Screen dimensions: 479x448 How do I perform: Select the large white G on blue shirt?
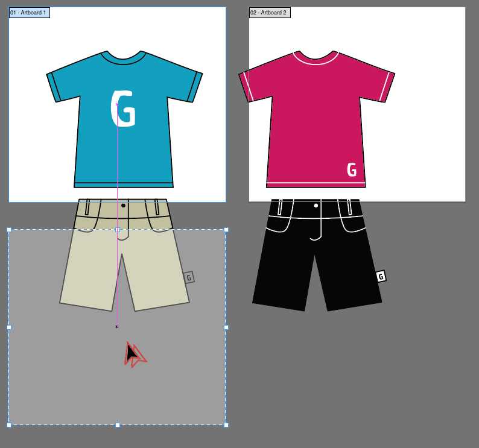tap(124, 109)
